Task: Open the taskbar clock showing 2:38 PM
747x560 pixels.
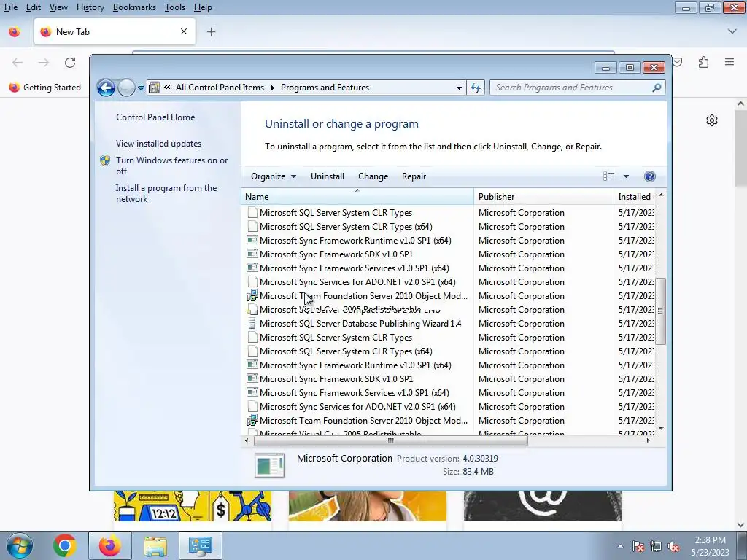Action: coord(710,546)
